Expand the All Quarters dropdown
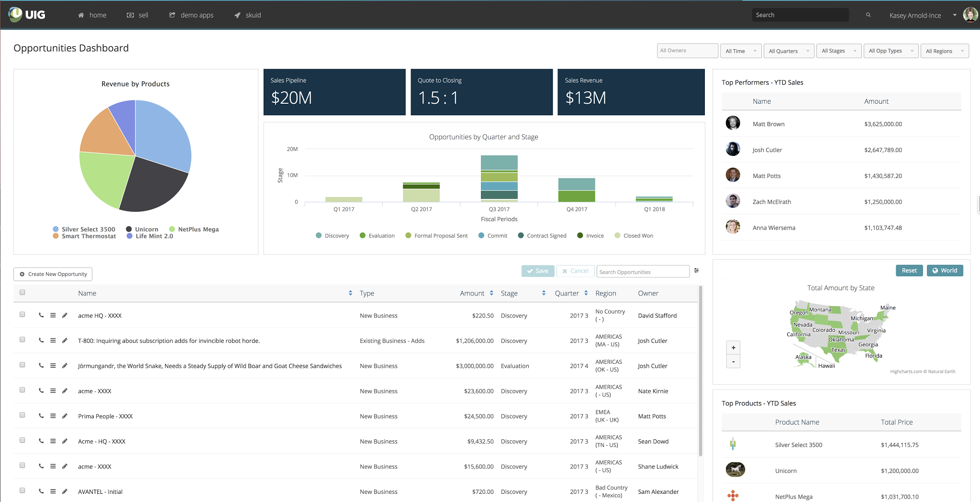The width and height of the screenshot is (980, 502). tap(789, 51)
